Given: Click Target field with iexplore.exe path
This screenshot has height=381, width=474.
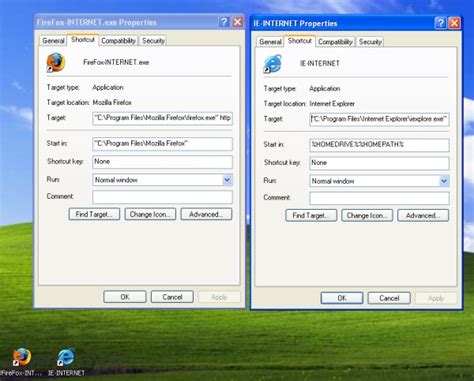Looking at the screenshot, I should 379,119.
